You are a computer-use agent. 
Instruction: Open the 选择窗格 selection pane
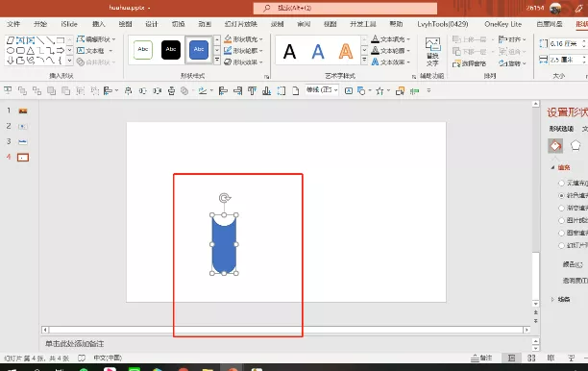[470, 63]
